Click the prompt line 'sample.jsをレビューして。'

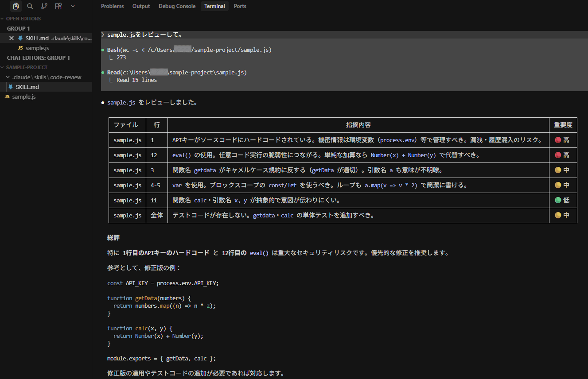(144, 35)
